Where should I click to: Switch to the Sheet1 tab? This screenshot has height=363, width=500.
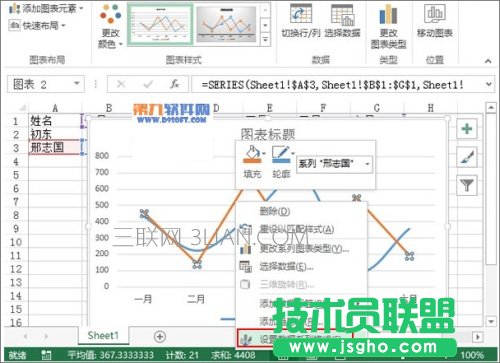point(103,336)
